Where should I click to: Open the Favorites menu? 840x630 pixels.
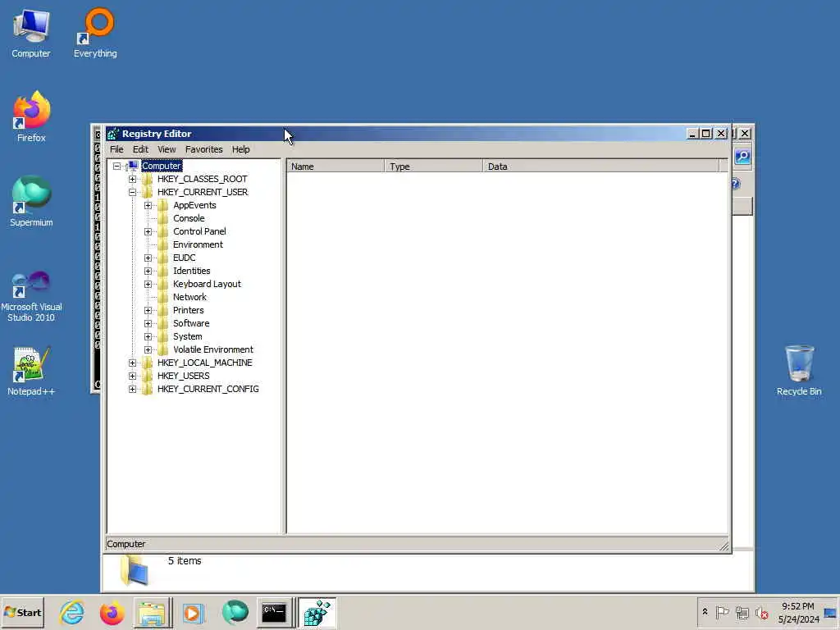coord(203,149)
